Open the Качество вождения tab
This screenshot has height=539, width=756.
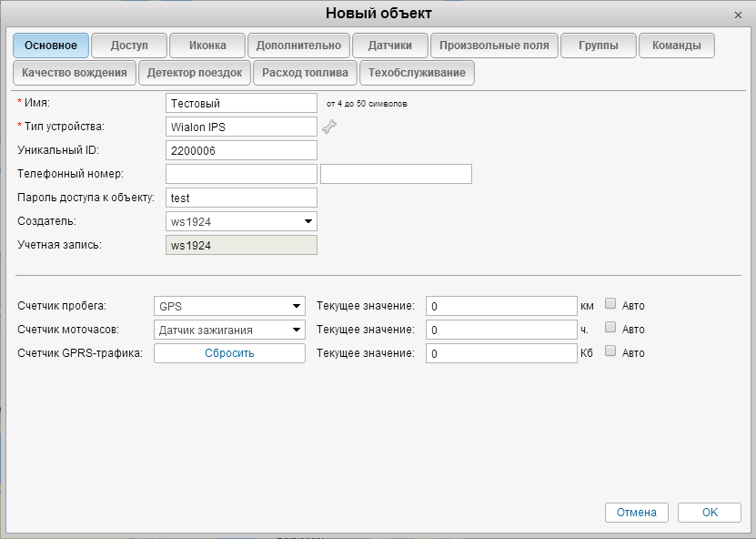[x=75, y=73]
